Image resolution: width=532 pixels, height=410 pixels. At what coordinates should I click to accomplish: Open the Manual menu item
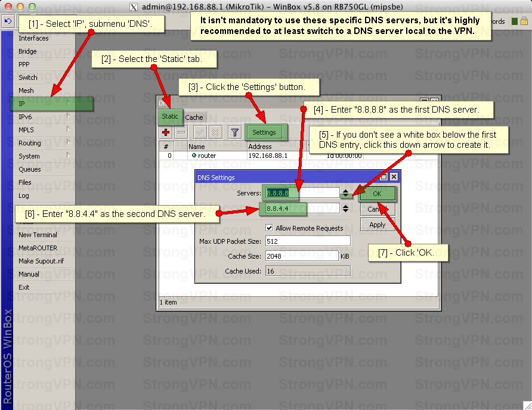click(x=44, y=274)
